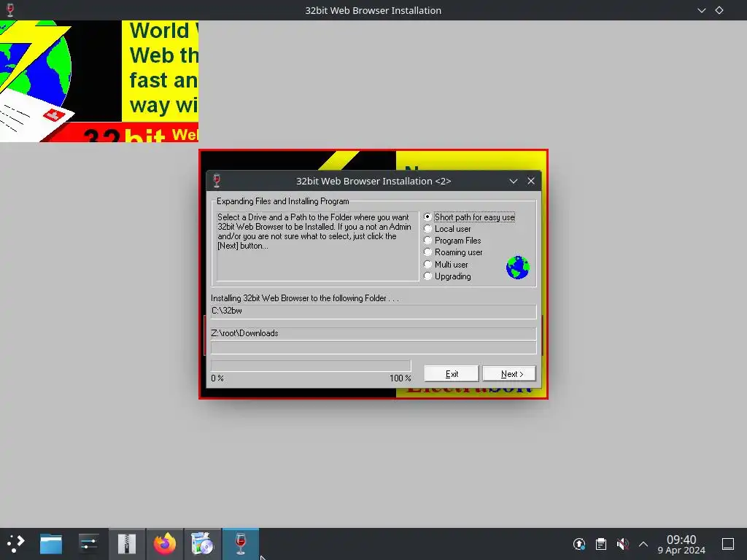Close the Installation <2> dialog

click(531, 181)
